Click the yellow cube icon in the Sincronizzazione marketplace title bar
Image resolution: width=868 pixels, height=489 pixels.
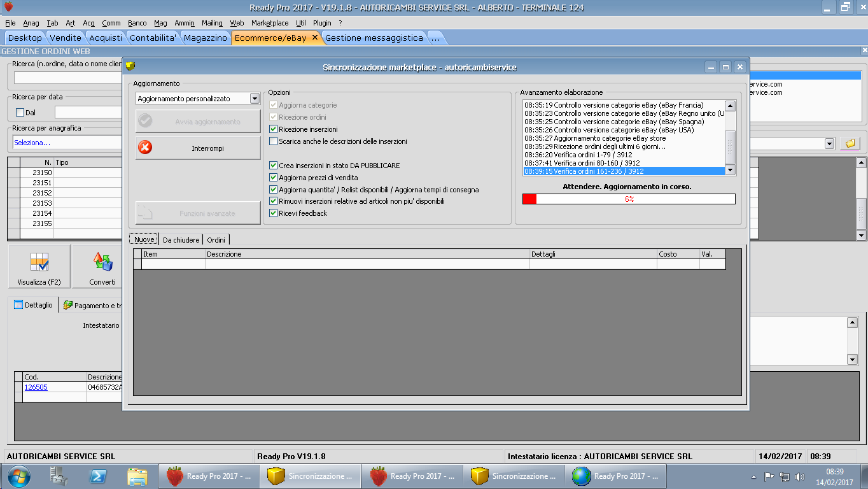tap(130, 66)
